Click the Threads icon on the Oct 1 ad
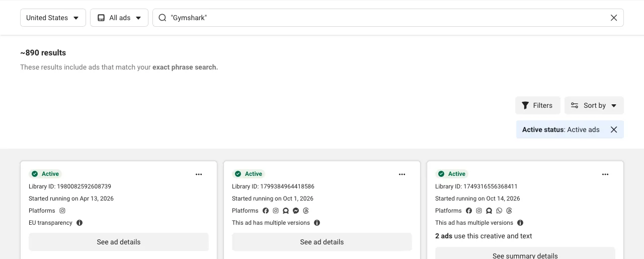644x259 pixels. click(x=306, y=211)
